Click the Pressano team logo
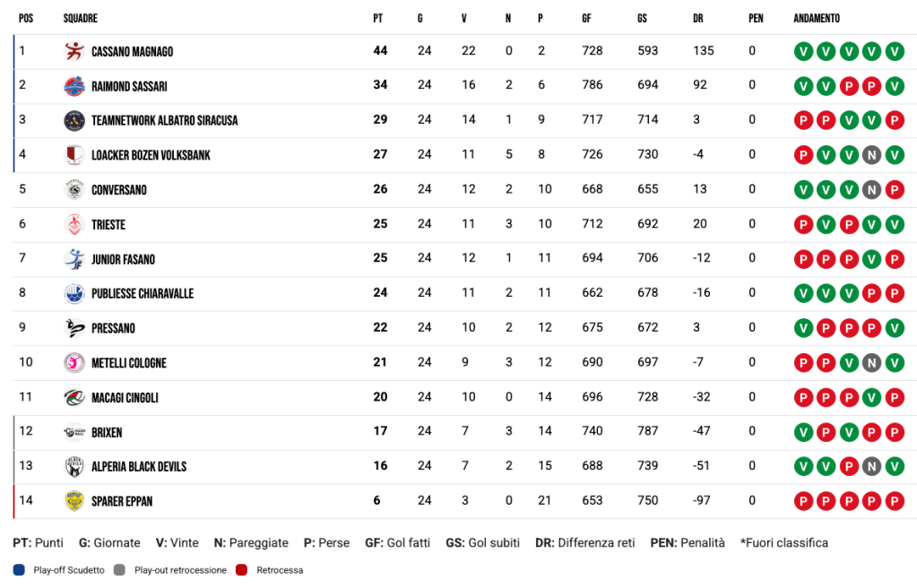The width and height of the screenshot is (917, 588). pos(74,328)
